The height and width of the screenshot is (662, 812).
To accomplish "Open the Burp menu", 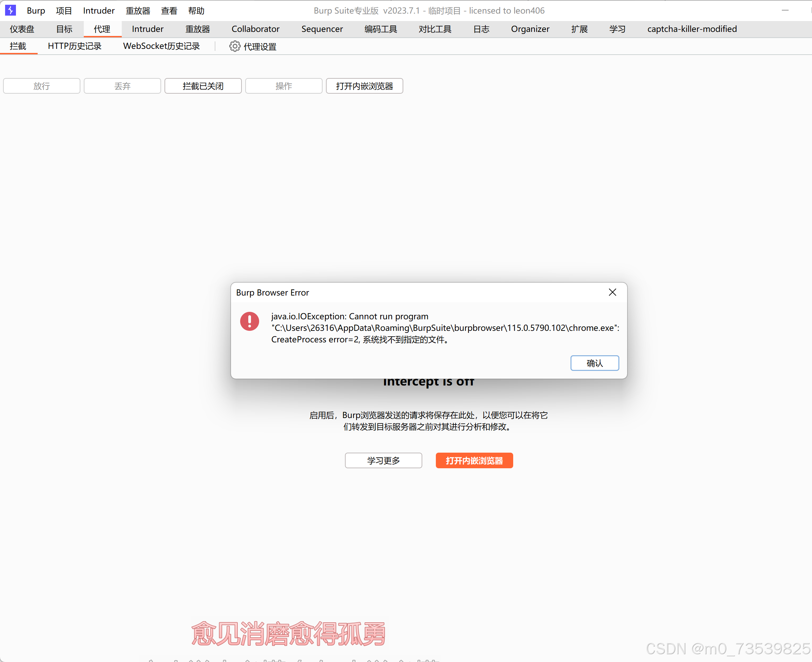I will click(36, 11).
